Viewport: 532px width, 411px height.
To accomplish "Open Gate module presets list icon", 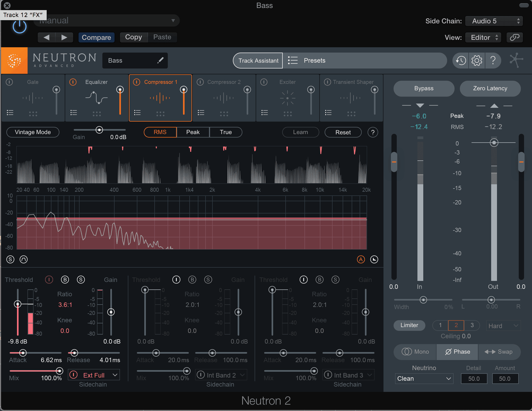I will [10, 113].
